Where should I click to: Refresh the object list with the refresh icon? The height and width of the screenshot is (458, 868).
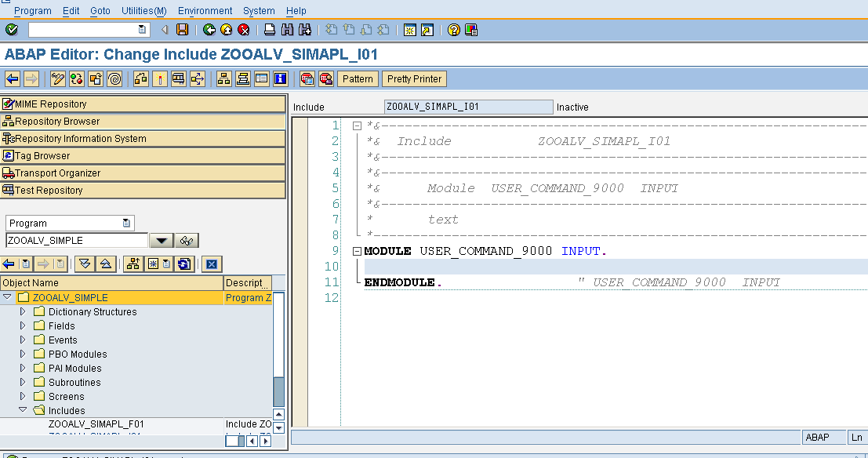183,264
